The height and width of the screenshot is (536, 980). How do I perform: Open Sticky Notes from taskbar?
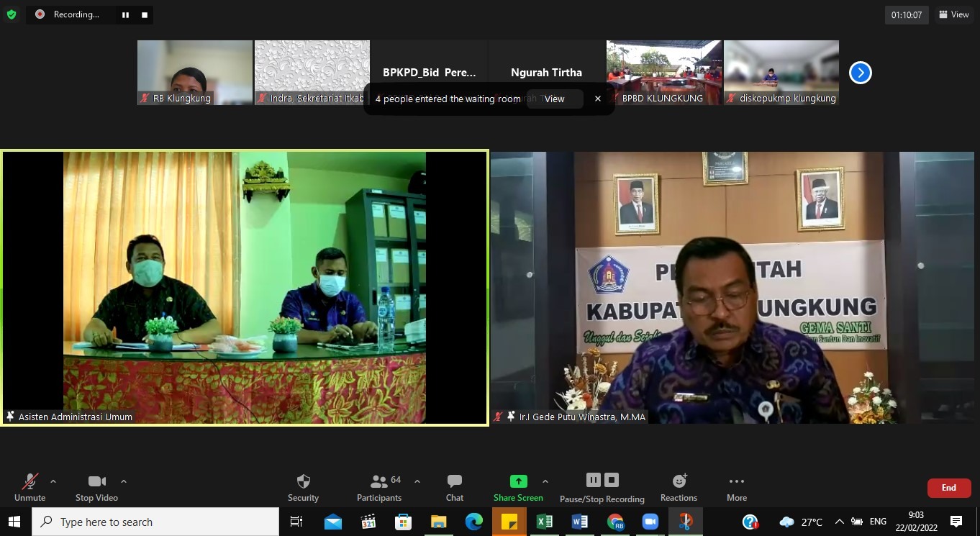point(509,522)
